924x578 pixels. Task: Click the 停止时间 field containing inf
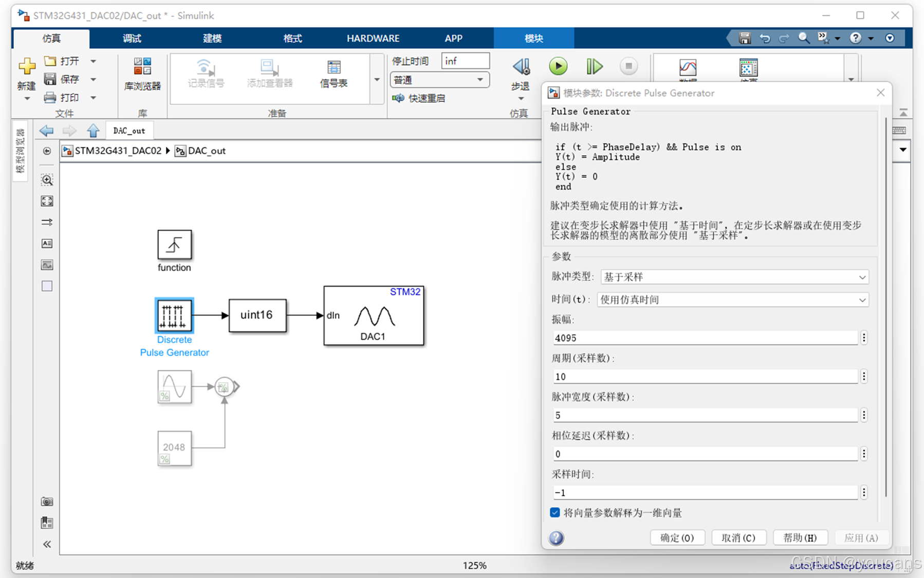[x=465, y=61]
